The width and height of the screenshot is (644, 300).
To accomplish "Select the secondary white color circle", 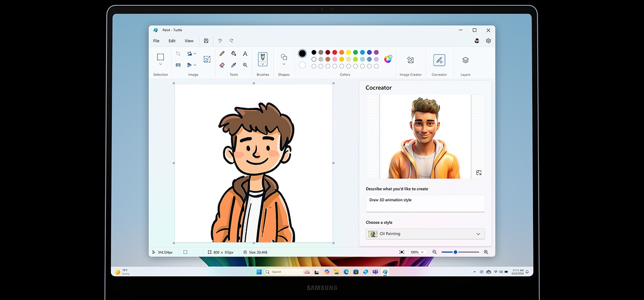I will click(302, 65).
